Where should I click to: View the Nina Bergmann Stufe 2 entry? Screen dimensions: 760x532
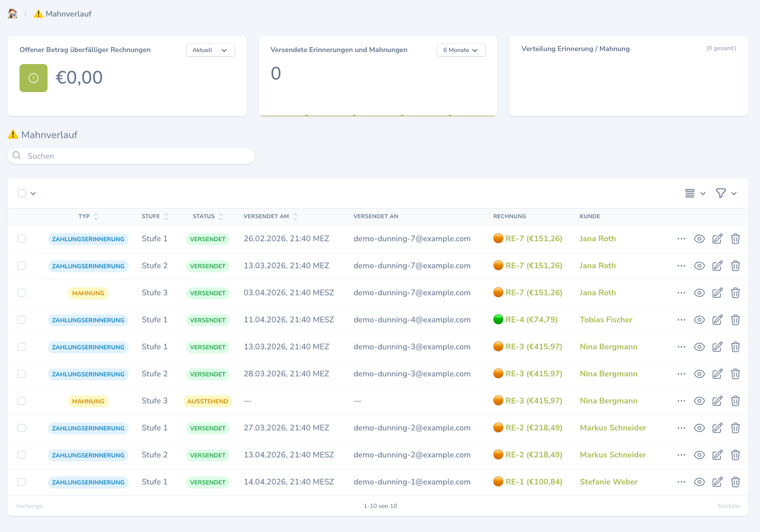pyautogui.click(x=699, y=374)
